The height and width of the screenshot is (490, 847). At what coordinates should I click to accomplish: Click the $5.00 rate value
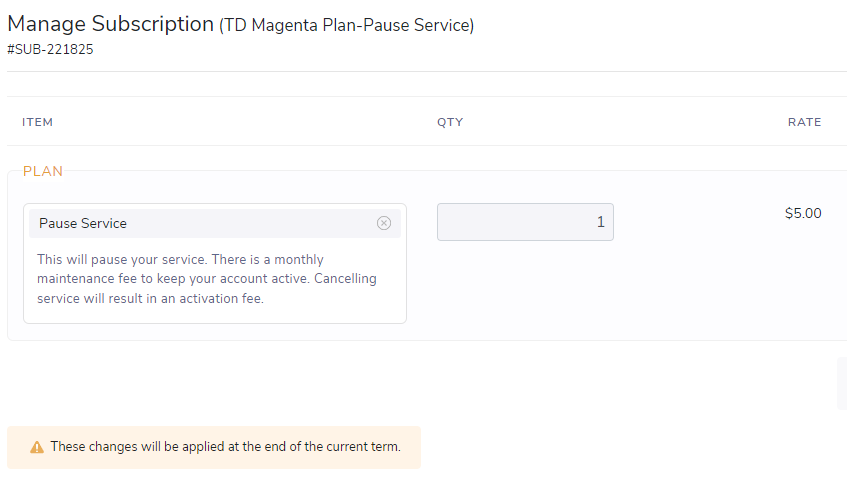803,213
